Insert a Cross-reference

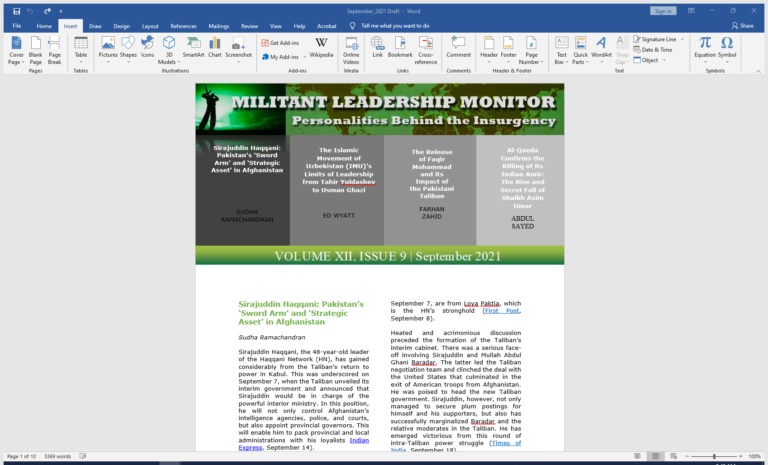click(426, 50)
